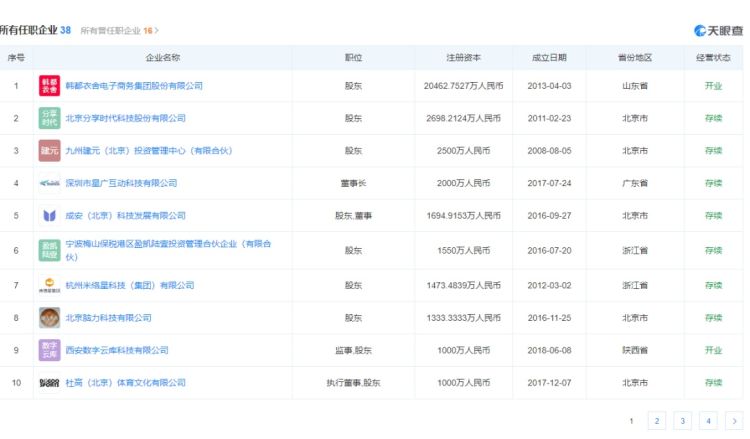The width and height of the screenshot is (750, 439).
Task: Go to pagination page 4
Action: [x=708, y=421]
